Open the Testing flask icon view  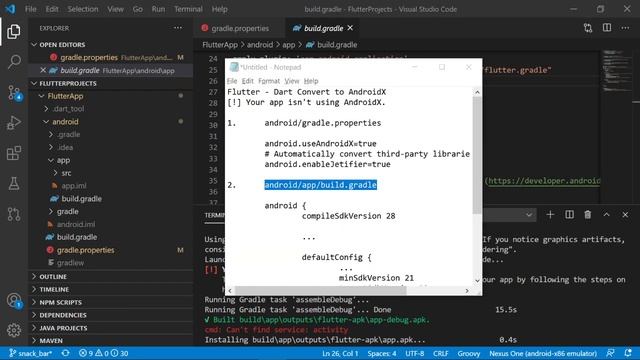pyautogui.click(x=13, y=184)
